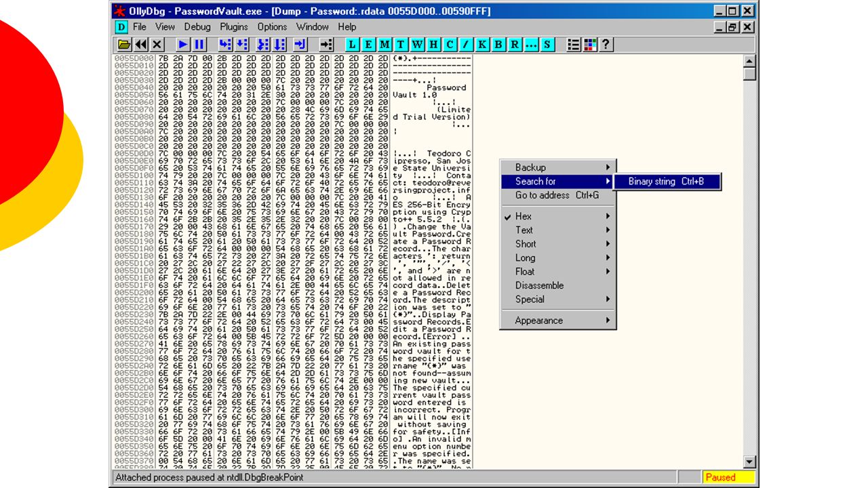Click address 0055D100 in the dump
The width and height of the screenshot is (868, 488).
click(134, 175)
